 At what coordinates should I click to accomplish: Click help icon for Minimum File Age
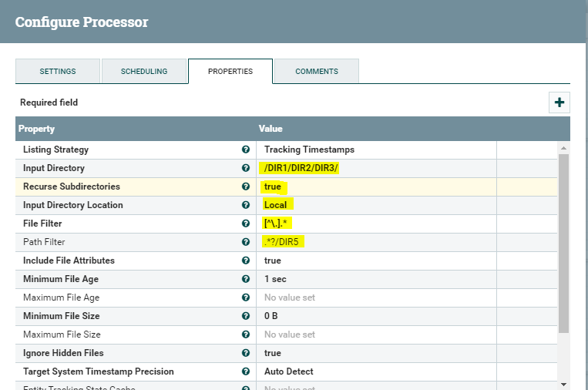click(246, 279)
